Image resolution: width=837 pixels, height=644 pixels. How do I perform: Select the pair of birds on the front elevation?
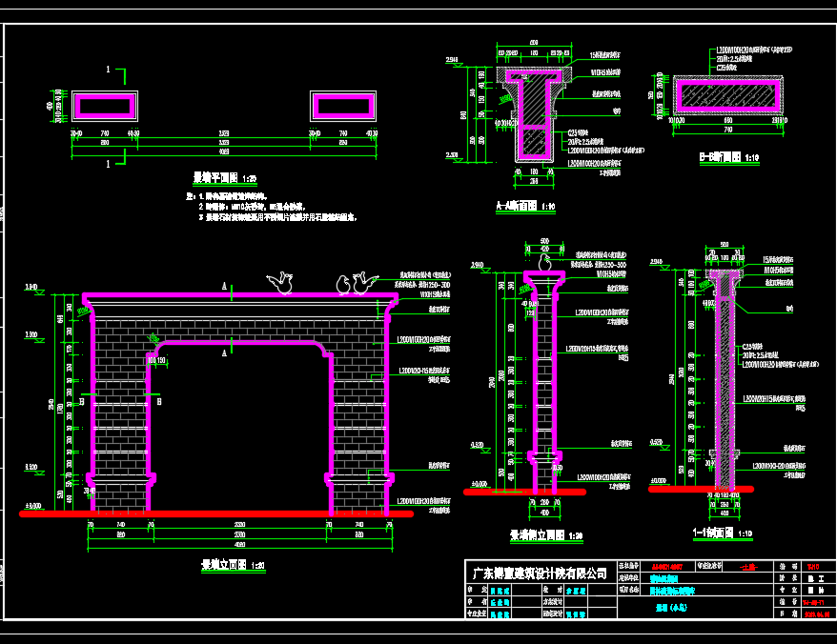click(x=357, y=283)
